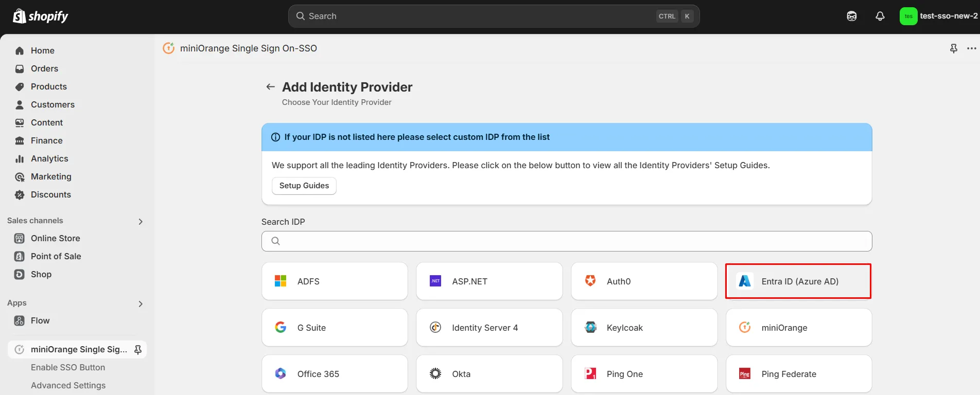
Task: Unpin miniOrange app in sidebar
Action: (x=138, y=350)
